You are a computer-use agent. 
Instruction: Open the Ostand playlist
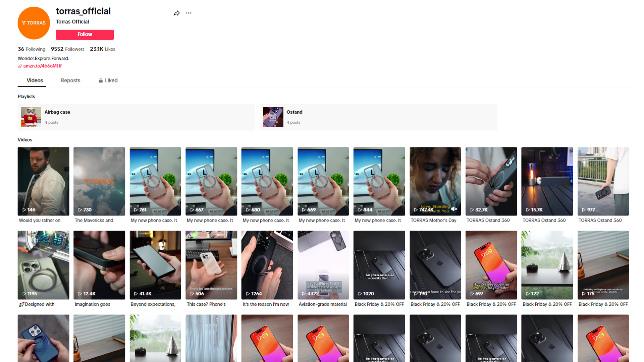[x=294, y=116]
